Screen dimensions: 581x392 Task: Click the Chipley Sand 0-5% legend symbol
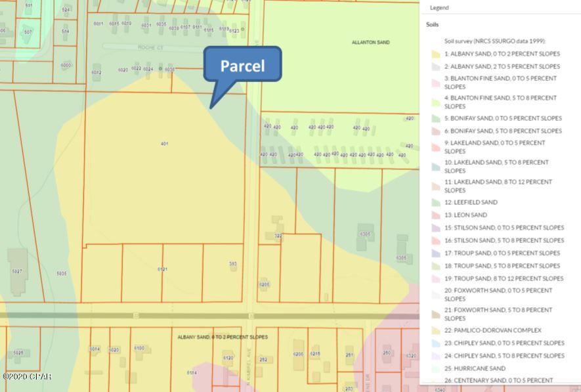click(x=435, y=343)
